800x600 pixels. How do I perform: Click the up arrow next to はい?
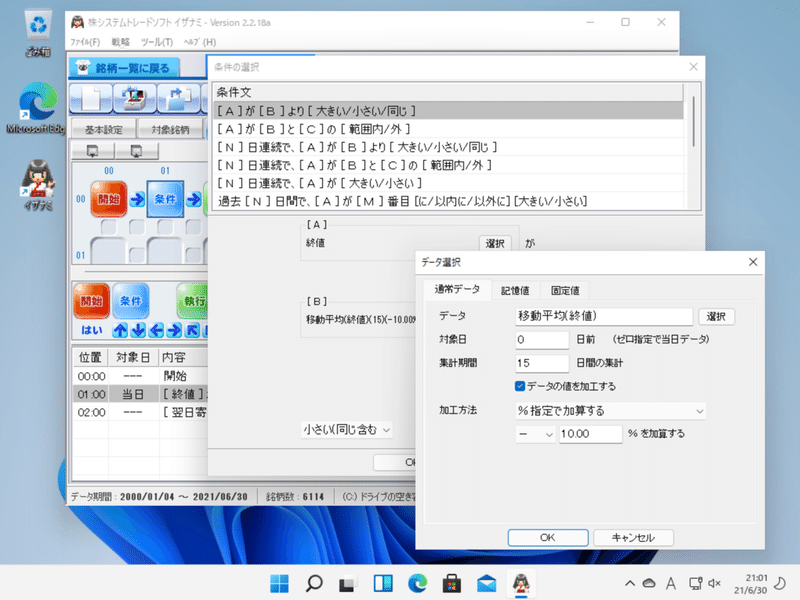[120, 331]
